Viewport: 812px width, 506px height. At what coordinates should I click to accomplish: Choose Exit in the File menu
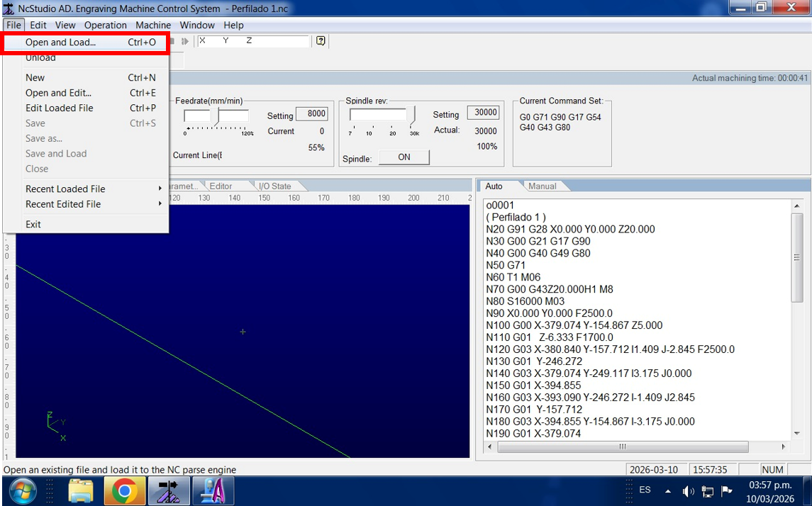(x=86, y=224)
